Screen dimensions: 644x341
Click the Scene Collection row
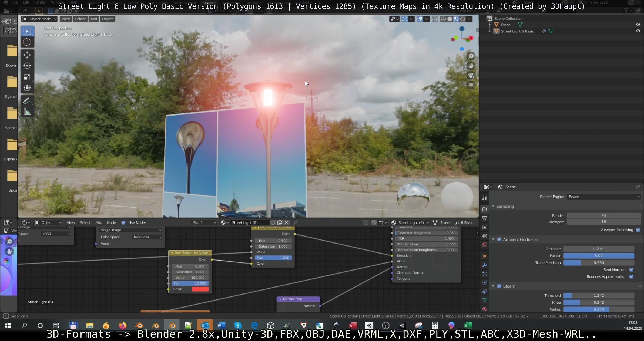click(508, 18)
